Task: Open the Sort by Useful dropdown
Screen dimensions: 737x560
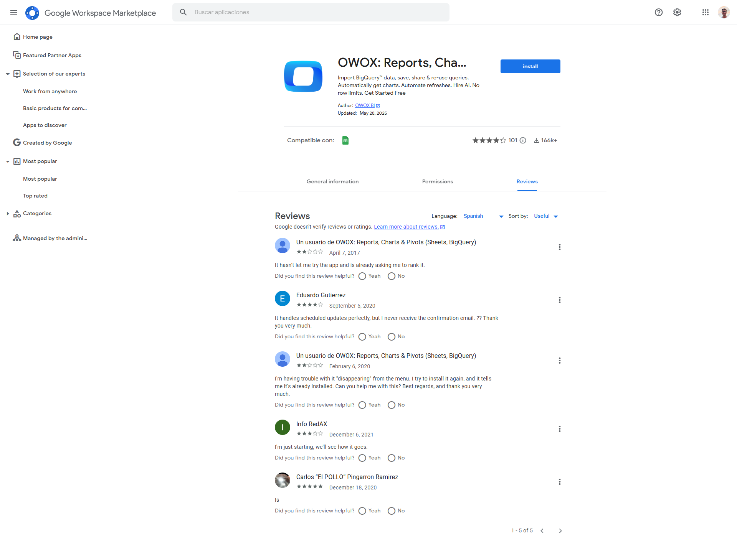Action: pos(546,216)
